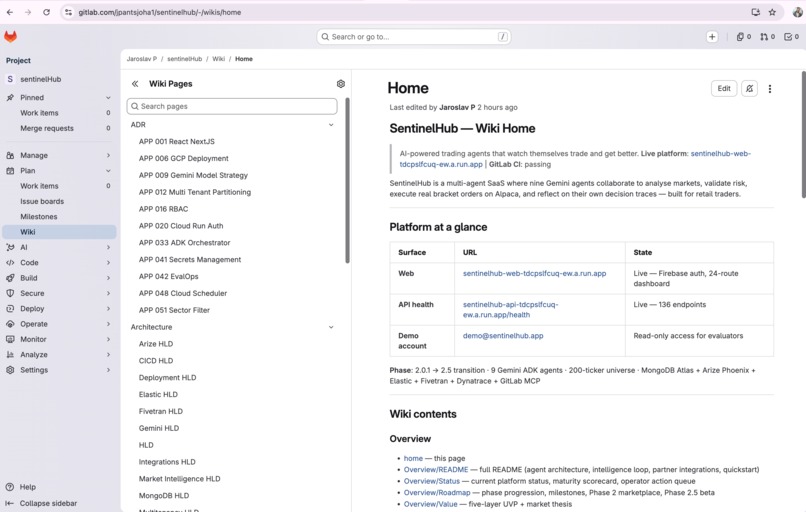This screenshot has height=512, width=806.
Task: Toggle the page notification bell icon
Action: (x=749, y=88)
